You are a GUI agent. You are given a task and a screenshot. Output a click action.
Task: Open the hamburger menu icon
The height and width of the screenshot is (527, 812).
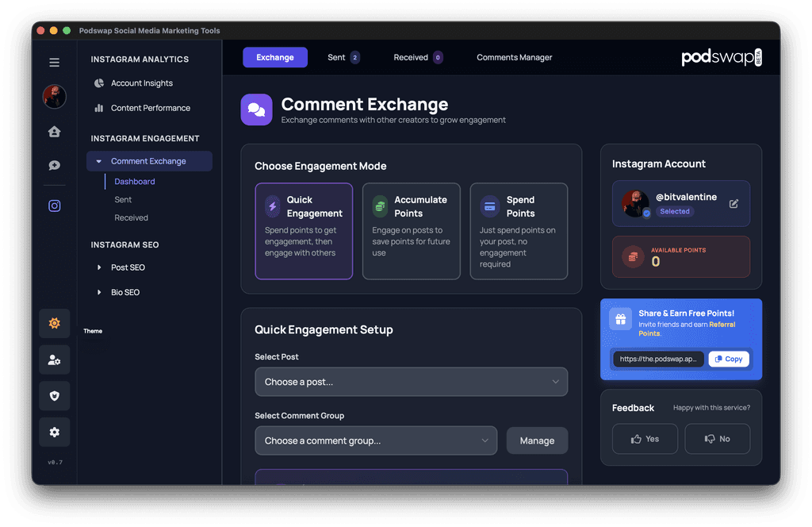coord(55,63)
